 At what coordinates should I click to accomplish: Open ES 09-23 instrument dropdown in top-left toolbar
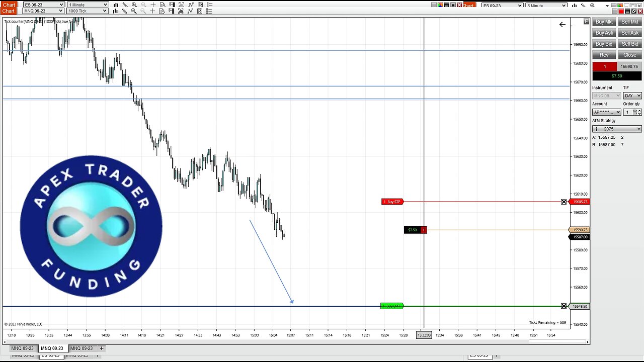point(44,5)
